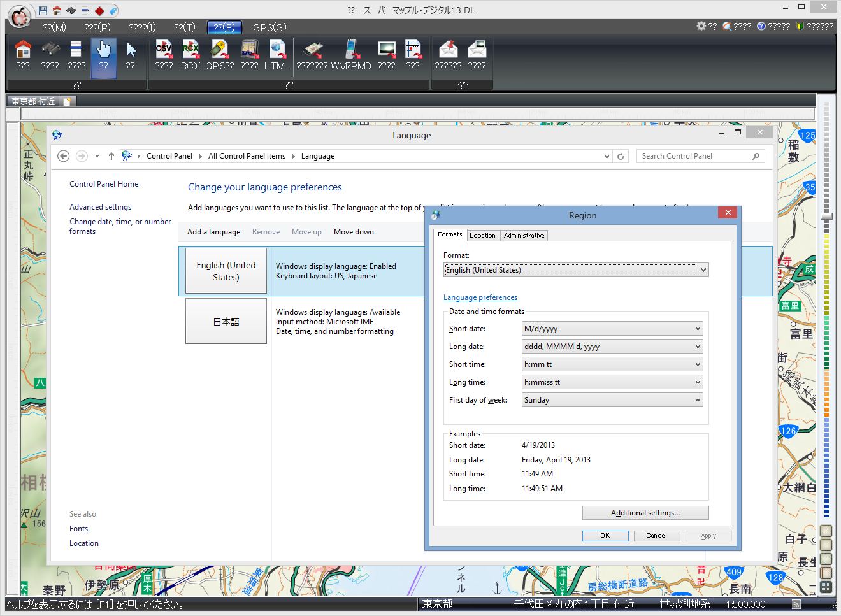The width and height of the screenshot is (841, 616).
Task: Click the Search Control Panel field
Action: tap(701, 156)
